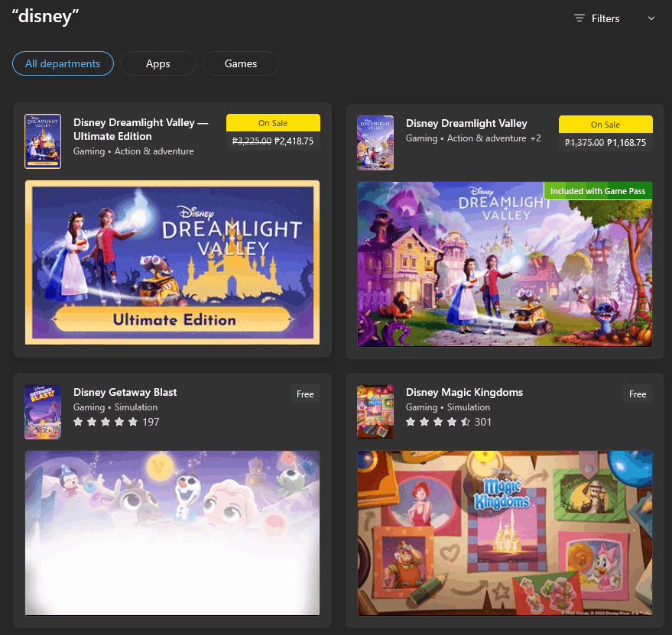Select the All departments filter pill

point(63,63)
